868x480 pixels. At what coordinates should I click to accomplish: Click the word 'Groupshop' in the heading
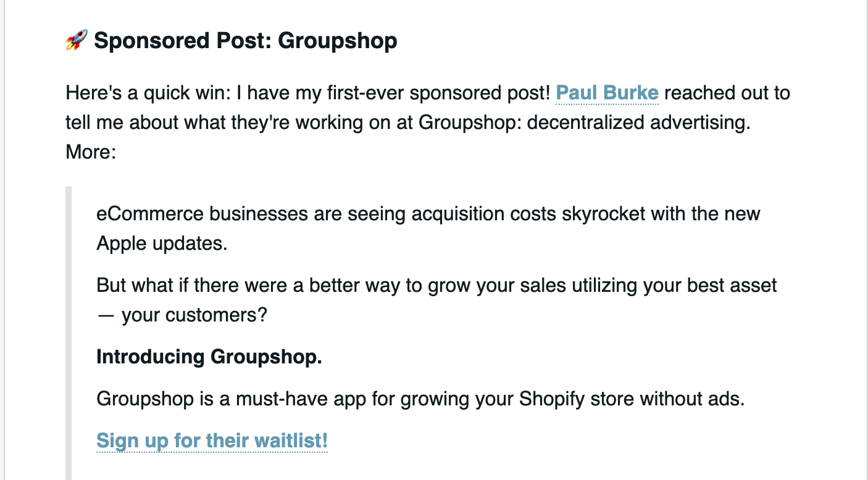(337, 41)
